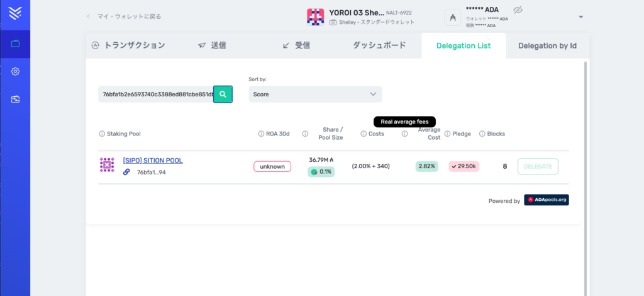Select the ダッシュボード tab

coord(379,45)
